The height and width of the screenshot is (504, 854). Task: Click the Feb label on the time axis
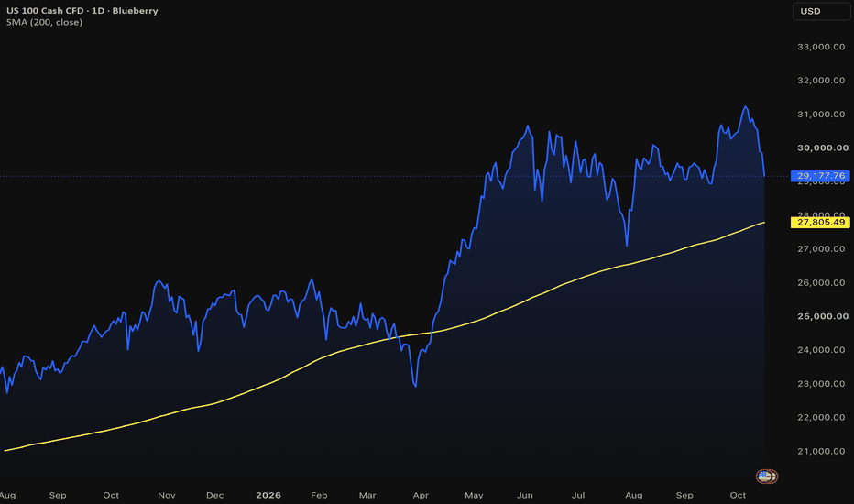[319, 495]
